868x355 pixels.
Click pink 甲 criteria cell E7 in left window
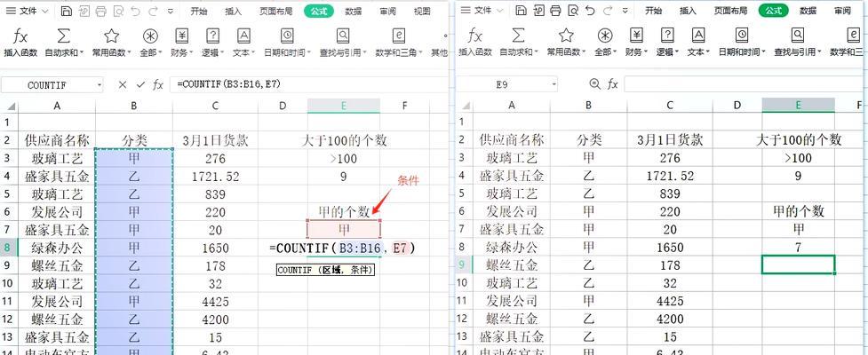343,229
